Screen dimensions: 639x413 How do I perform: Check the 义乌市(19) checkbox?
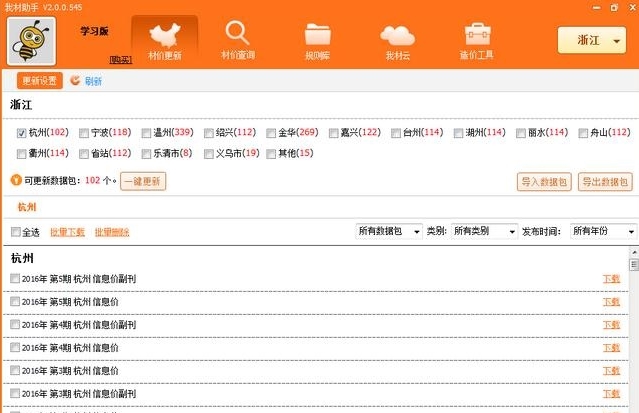[x=209, y=154]
